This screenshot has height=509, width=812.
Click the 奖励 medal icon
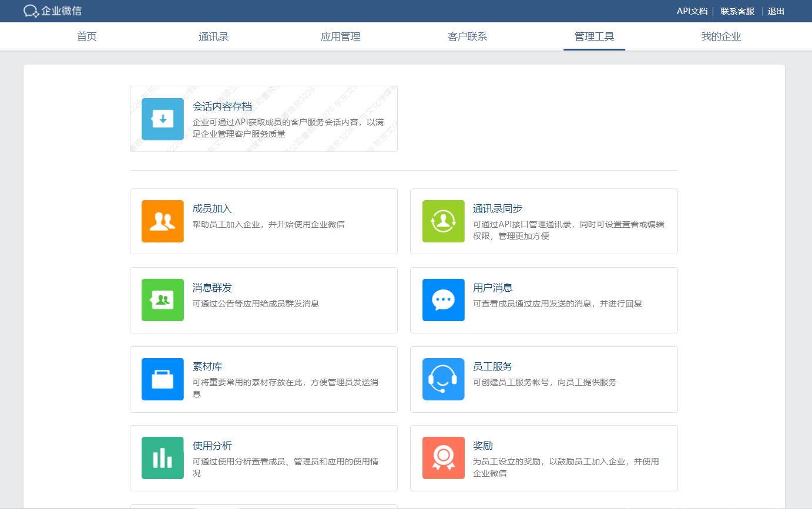coord(444,458)
